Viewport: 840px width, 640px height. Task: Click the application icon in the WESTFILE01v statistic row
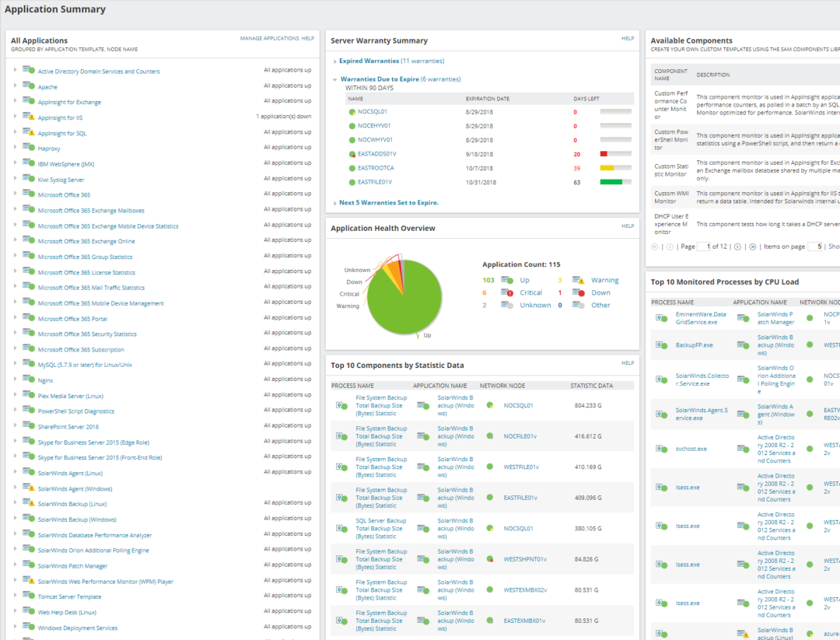(x=423, y=467)
